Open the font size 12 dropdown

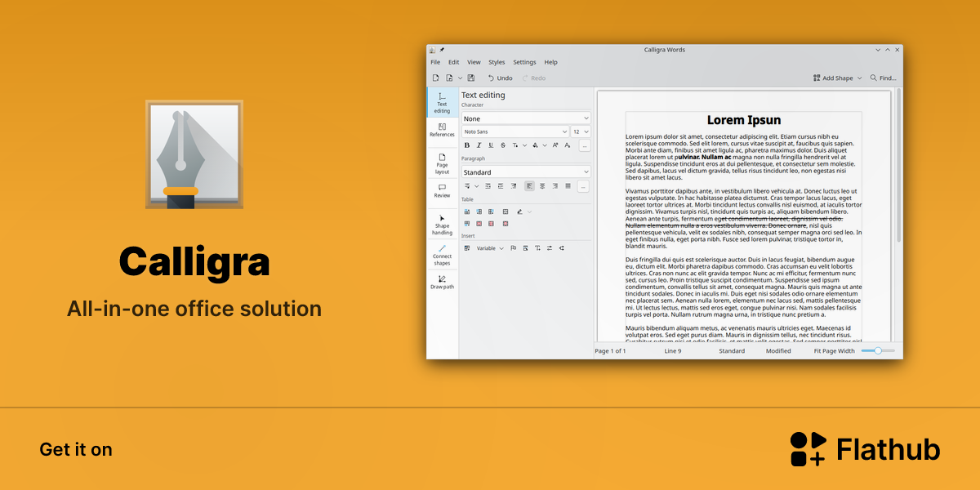[581, 131]
